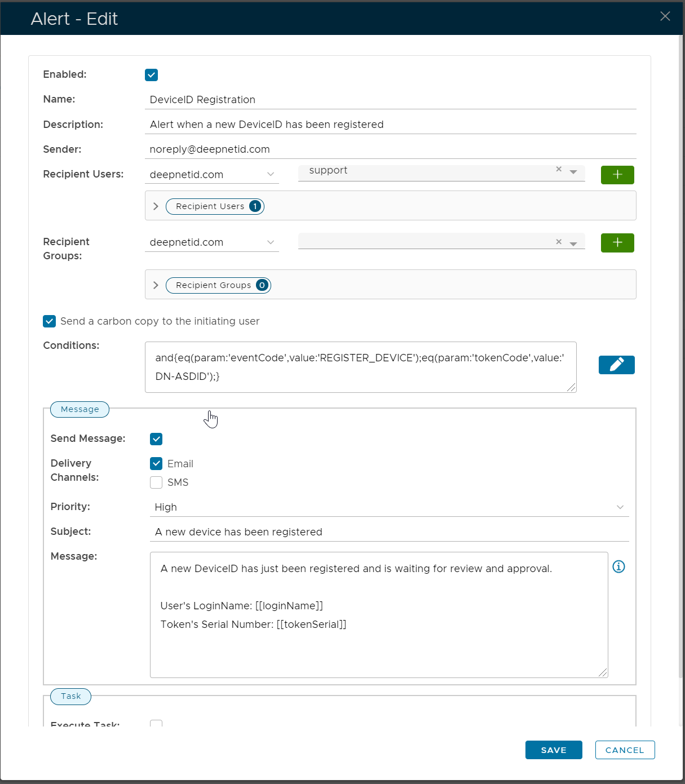Enable the SMS delivery channel
Image resolution: width=685 pixels, height=784 pixels.
(x=156, y=482)
